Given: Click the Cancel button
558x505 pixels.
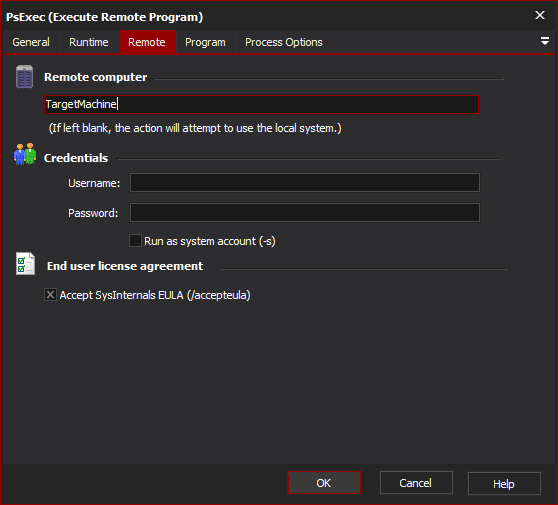Looking at the screenshot, I should tap(416, 483).
